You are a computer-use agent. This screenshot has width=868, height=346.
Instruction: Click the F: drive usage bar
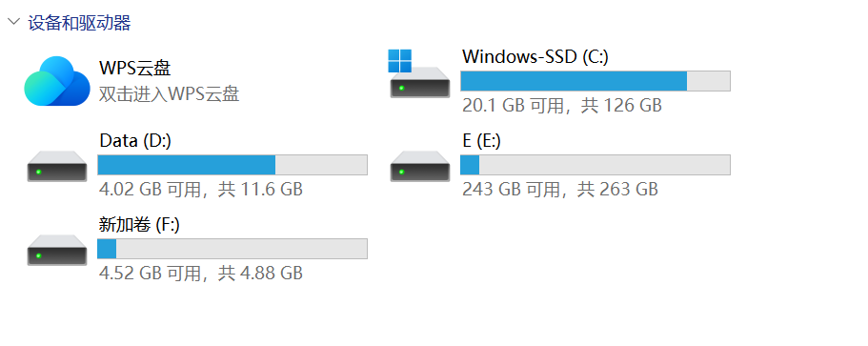[x=232, y=249]
